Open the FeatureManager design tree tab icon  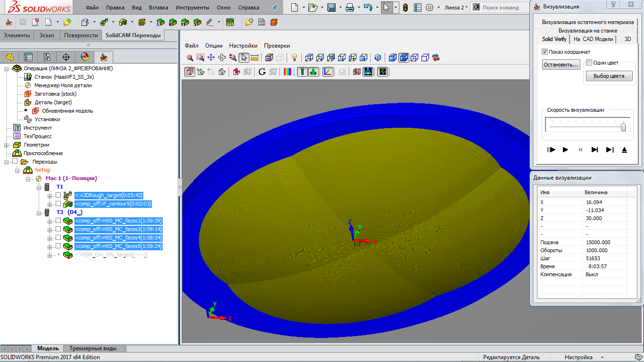[10, 57]
